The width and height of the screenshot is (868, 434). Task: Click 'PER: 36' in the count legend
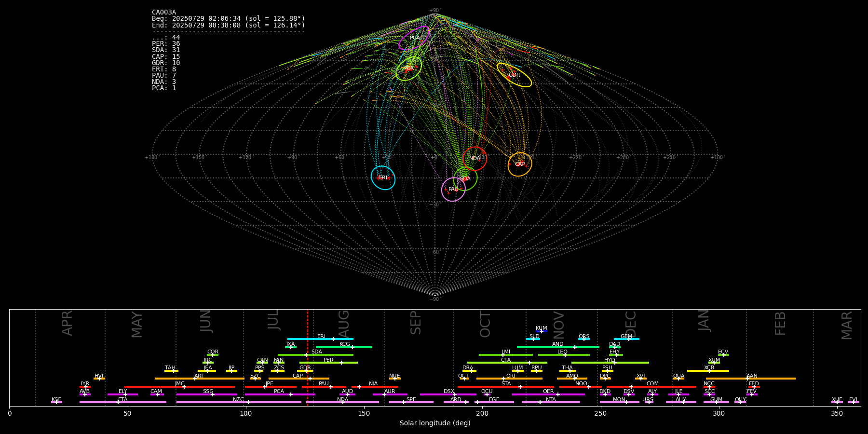tap(166, 44)
